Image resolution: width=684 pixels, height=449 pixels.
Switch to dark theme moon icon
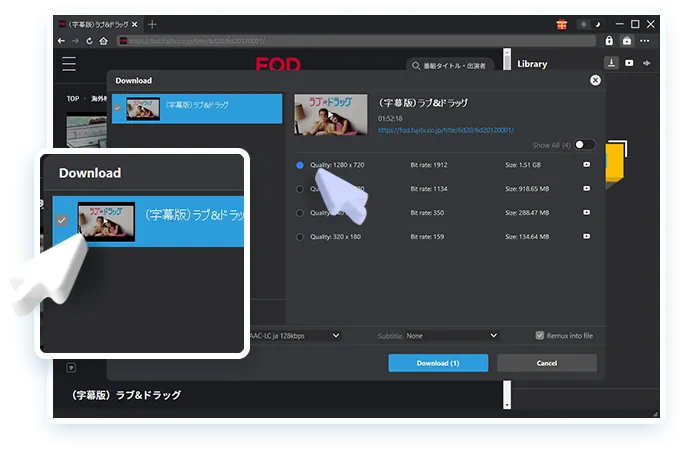(598, 24)
